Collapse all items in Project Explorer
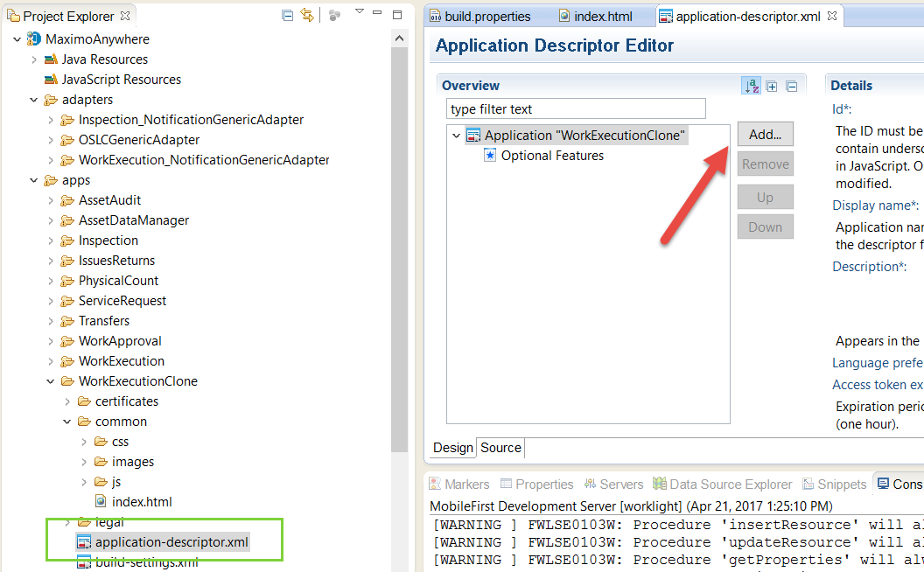Viewport: 924px width, 572px height. (x=288, y=16)
